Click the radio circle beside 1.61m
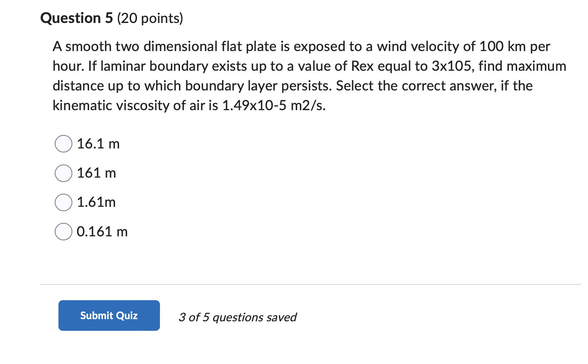 coord(63,202)
